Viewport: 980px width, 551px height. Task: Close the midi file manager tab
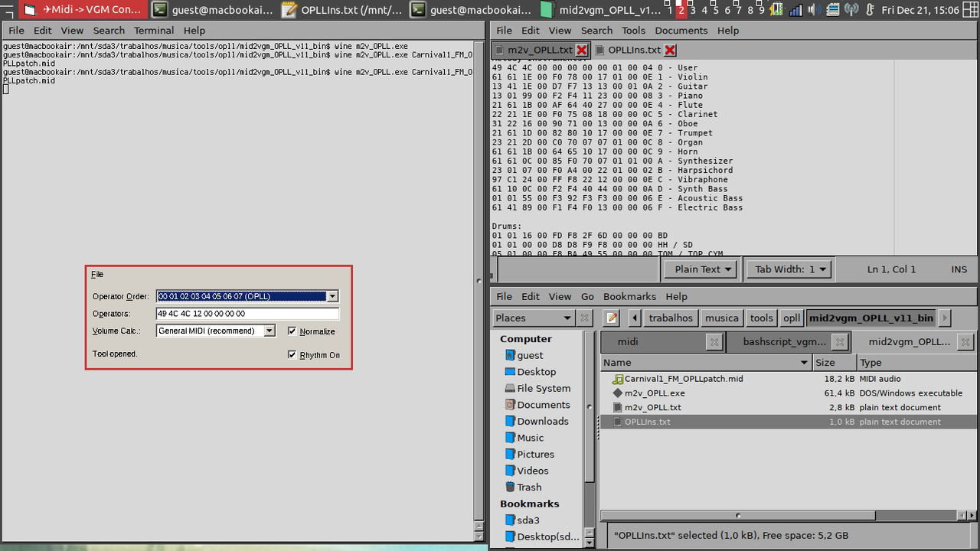click(714, 342)
